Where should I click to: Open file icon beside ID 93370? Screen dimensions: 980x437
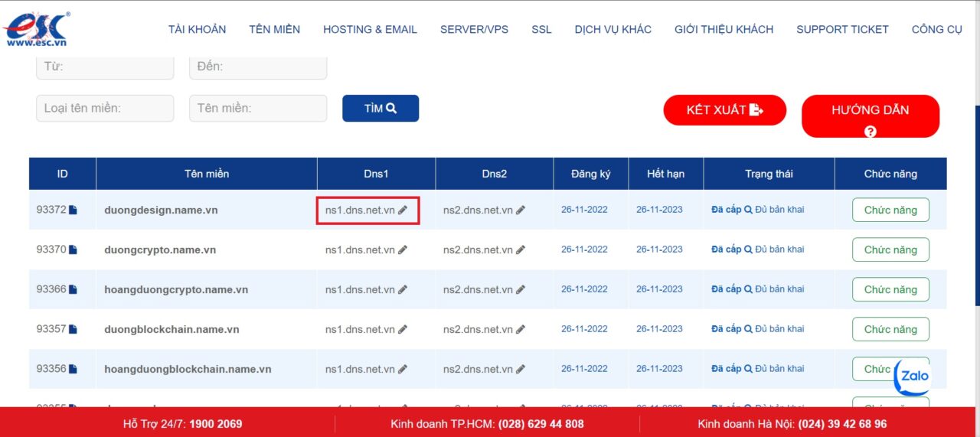[73, 249]
